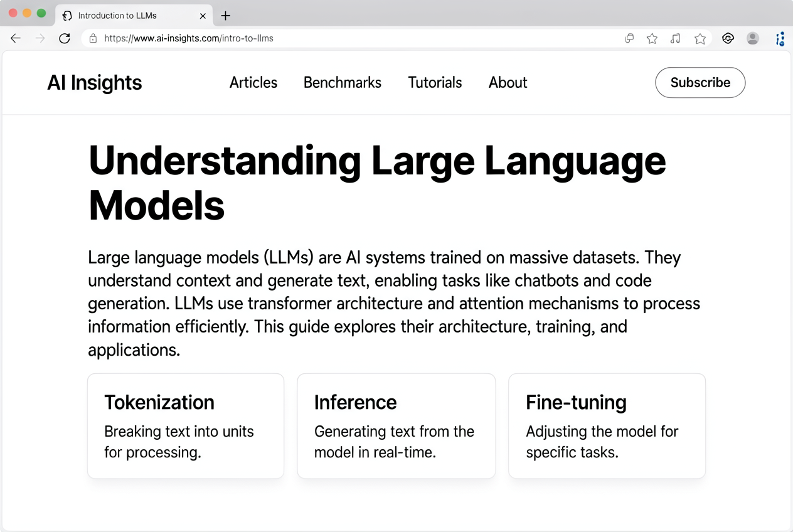Screen dimensions: 793x532
Task: Open the Fine-tuning card
Action: click(x=607, y=426)
